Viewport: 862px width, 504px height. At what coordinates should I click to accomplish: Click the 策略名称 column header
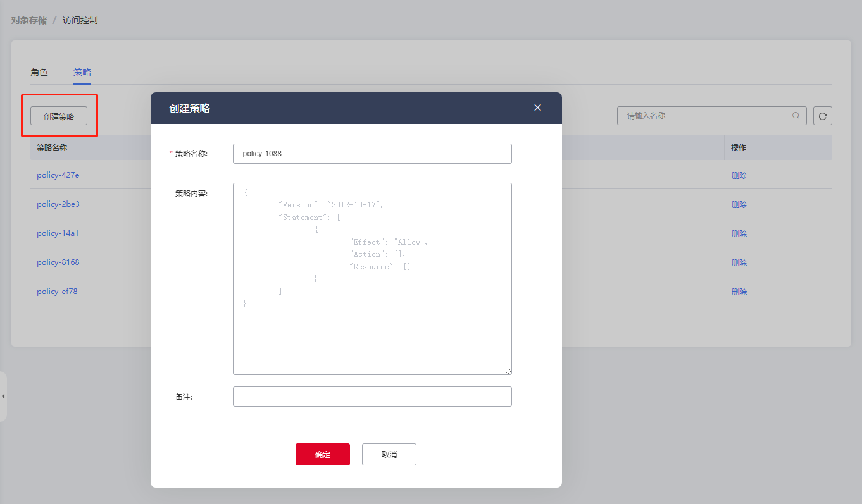click(52, 147)
